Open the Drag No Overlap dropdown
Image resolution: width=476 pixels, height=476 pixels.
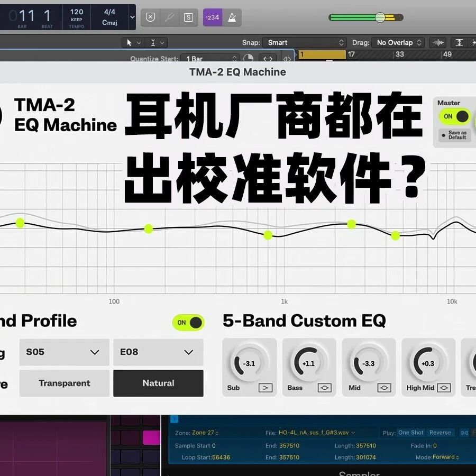pos(398,42)
